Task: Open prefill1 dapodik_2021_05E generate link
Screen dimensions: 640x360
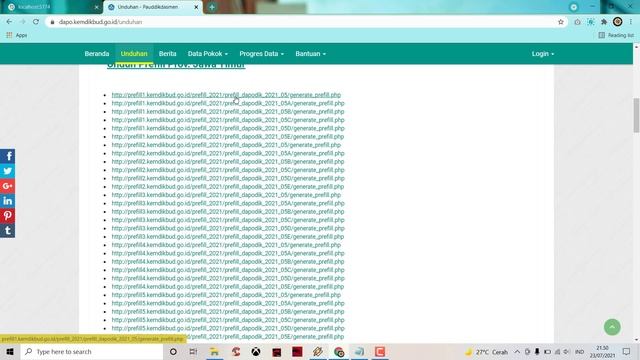Action: pyautogui.click(x=228, y=137)
